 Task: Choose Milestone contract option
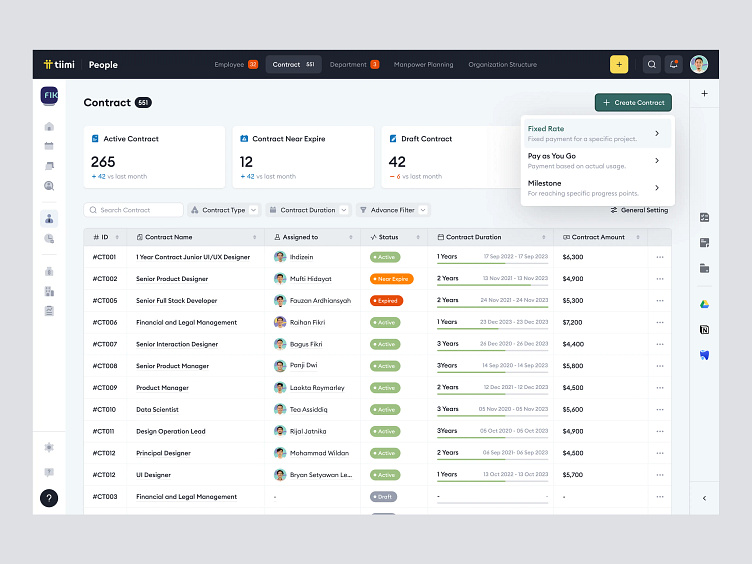tap(595, 187)
